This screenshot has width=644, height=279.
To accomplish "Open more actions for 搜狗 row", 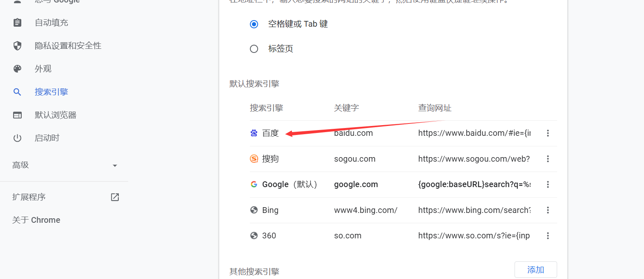I will [548, 159].
